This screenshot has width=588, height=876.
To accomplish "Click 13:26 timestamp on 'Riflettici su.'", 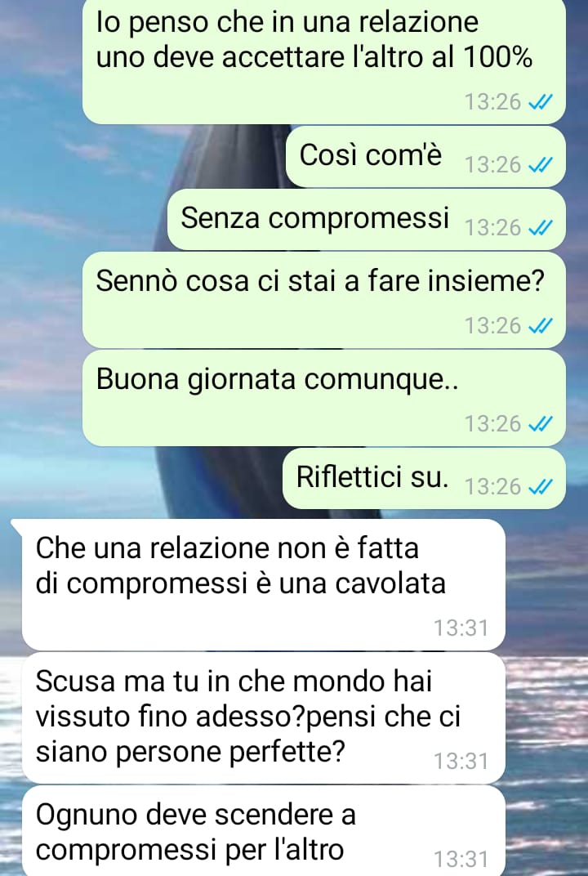I will tap(492, 486).
